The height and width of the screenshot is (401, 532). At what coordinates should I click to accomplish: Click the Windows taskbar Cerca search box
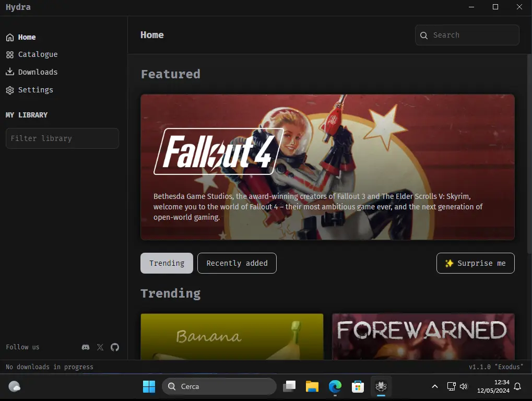click(x=219, y=386)
